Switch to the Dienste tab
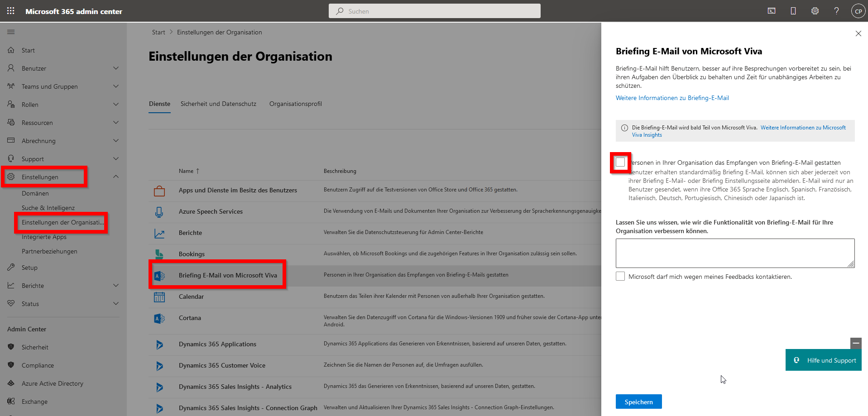The width and height of the screenshot is (868, 416). 160,104
